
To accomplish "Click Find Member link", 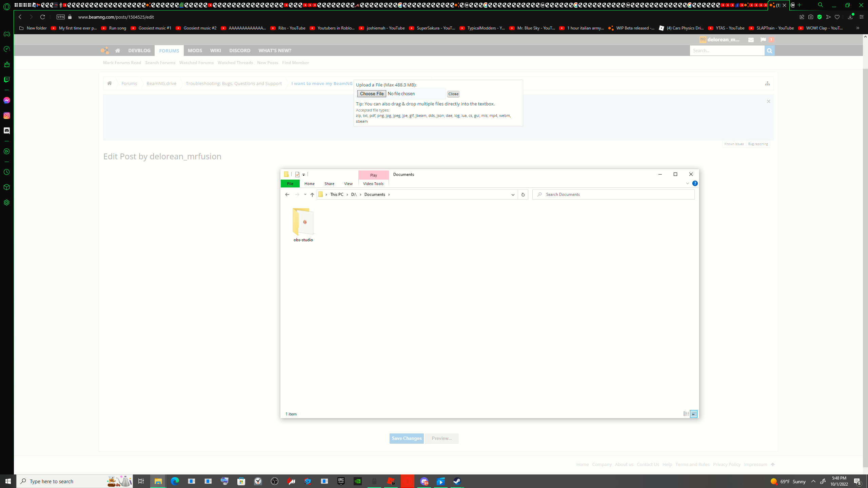I will [295, 63].
